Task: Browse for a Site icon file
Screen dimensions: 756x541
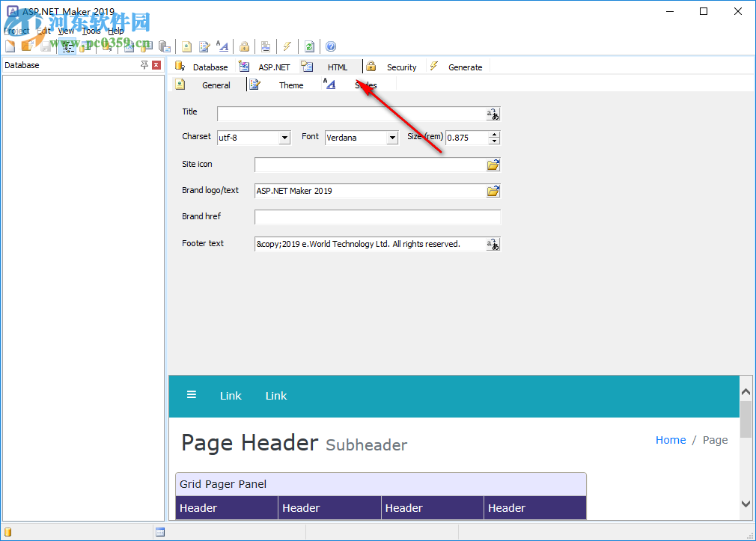Action: pyautogui.click(x=492, y=164)
